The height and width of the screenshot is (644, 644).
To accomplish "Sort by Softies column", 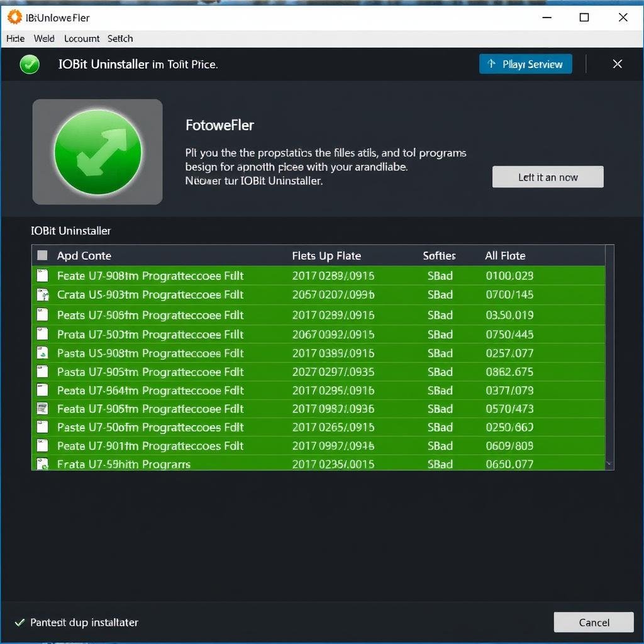I will [x=439, y=256].
